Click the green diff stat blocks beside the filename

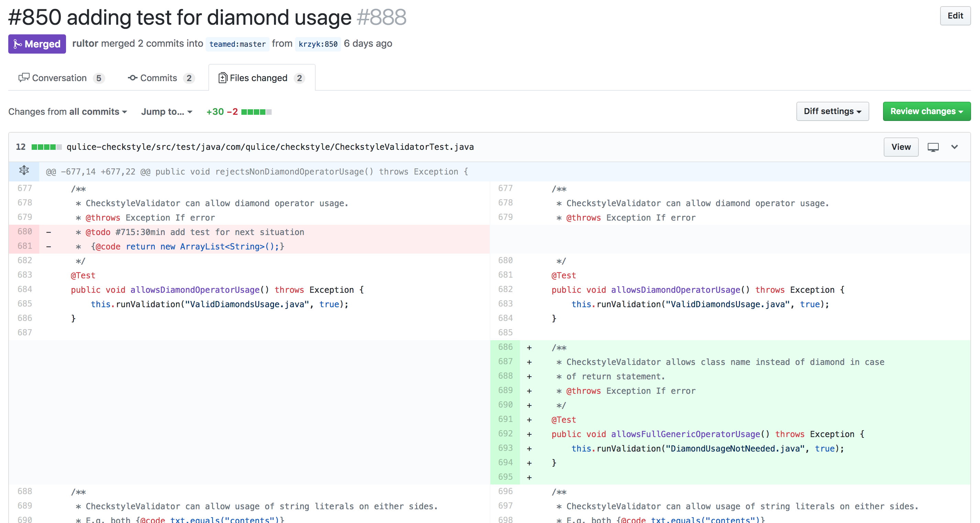click(47, 147)
